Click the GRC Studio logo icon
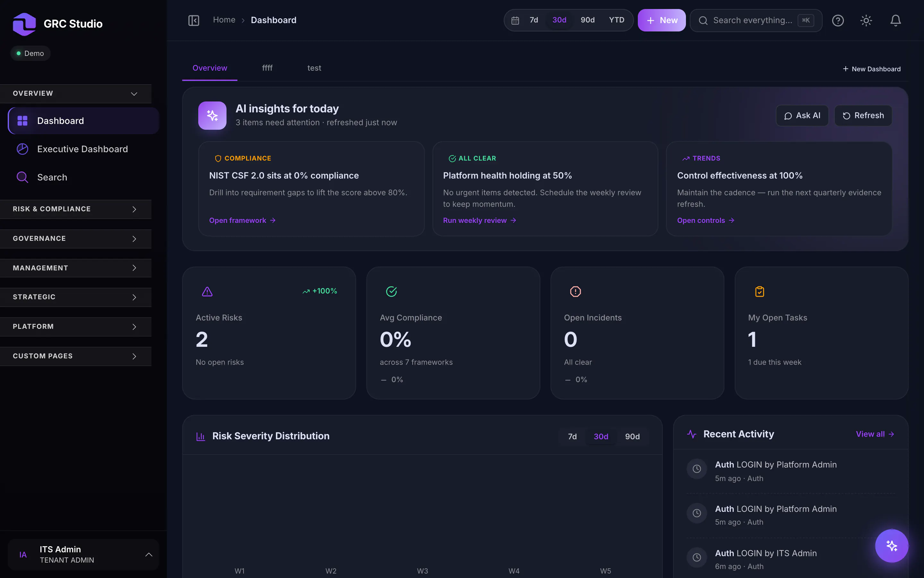 click(x=24, y=24)
